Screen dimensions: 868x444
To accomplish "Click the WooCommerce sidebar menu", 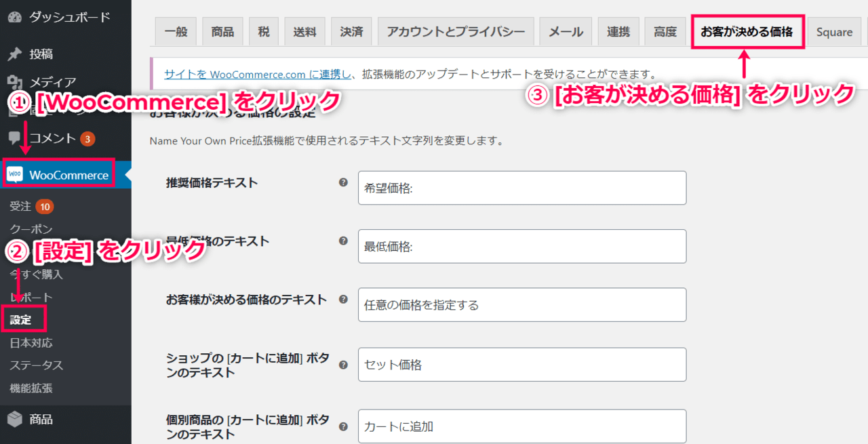I will (x=66, y=175).
